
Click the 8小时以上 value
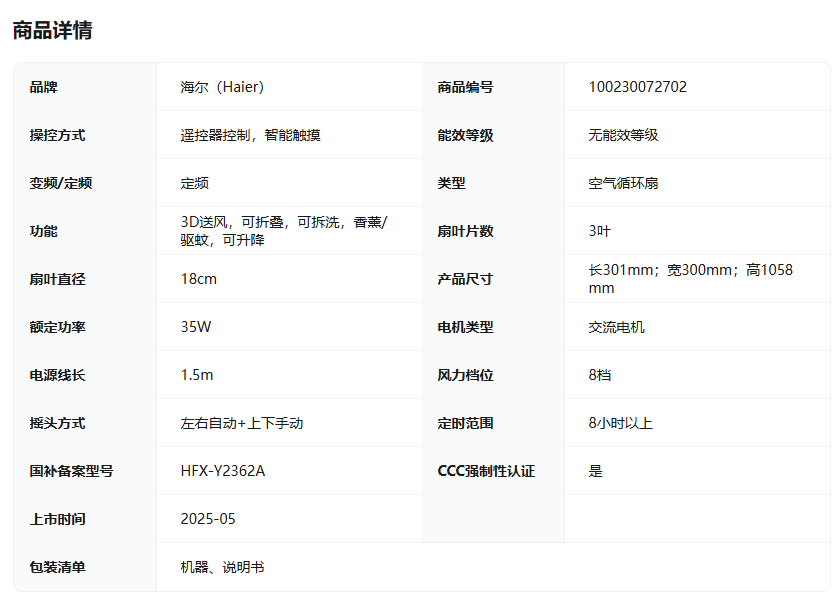coord(620,423)
